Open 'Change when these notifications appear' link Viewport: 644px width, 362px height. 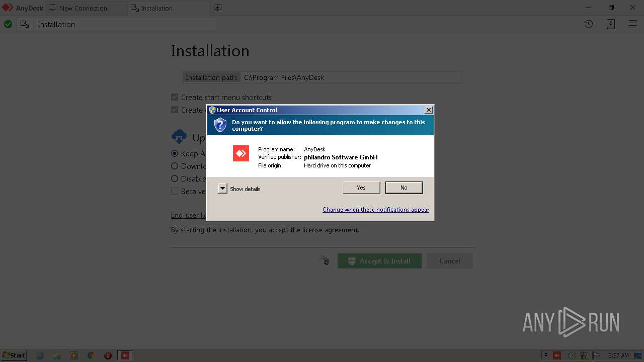point(376,210)
